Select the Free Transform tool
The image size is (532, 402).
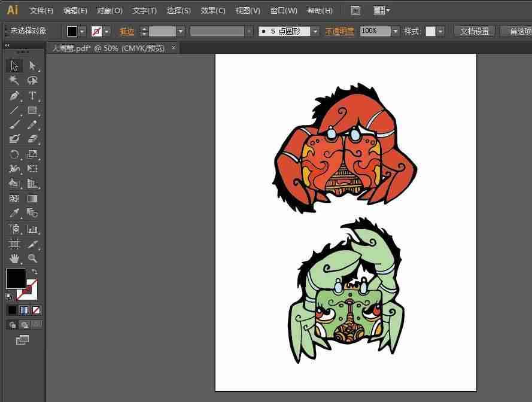click(32, 169)
